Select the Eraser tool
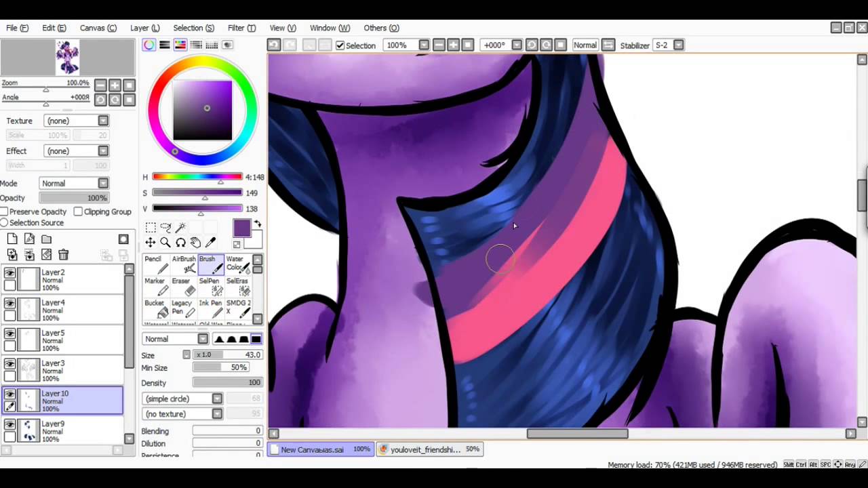The height and width of the screenshot is (488, 868). pyautogui.click(x=183, y=287)
